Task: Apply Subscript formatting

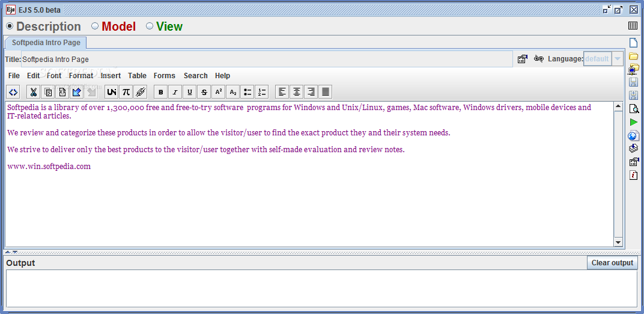Action: point(233,92)
